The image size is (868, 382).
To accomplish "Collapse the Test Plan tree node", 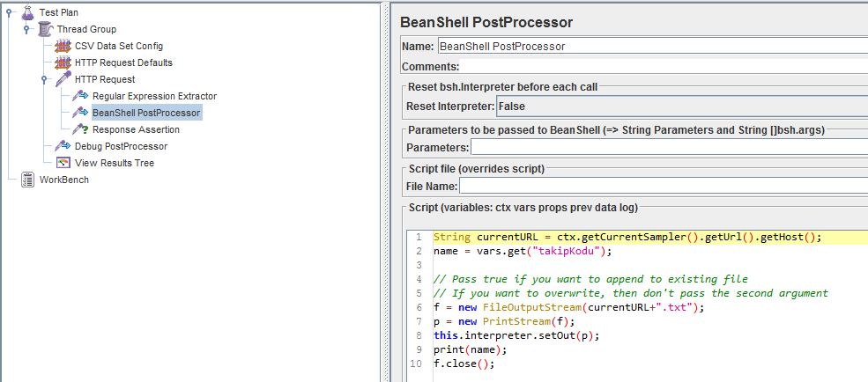I will [x=9, y=12].
